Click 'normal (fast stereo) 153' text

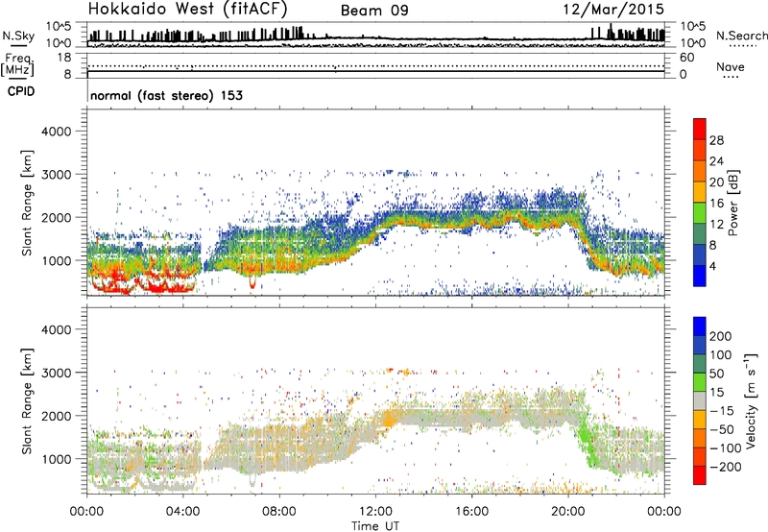[166, 95]
